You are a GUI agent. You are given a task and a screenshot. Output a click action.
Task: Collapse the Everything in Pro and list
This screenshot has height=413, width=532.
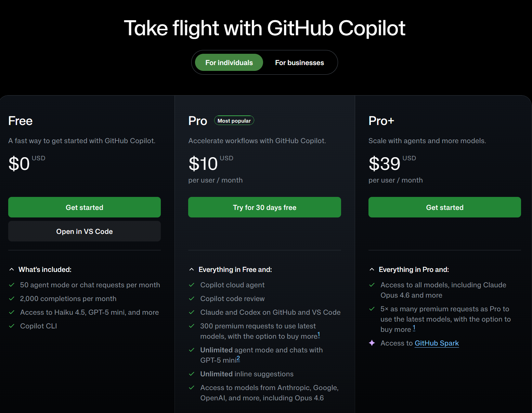[372, 270]
